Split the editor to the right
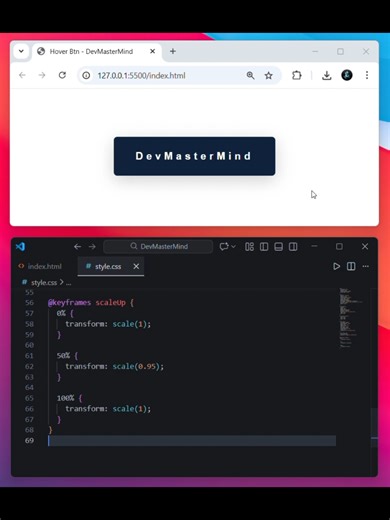This screenshot has width=390, height=520. tap(351, 266)
